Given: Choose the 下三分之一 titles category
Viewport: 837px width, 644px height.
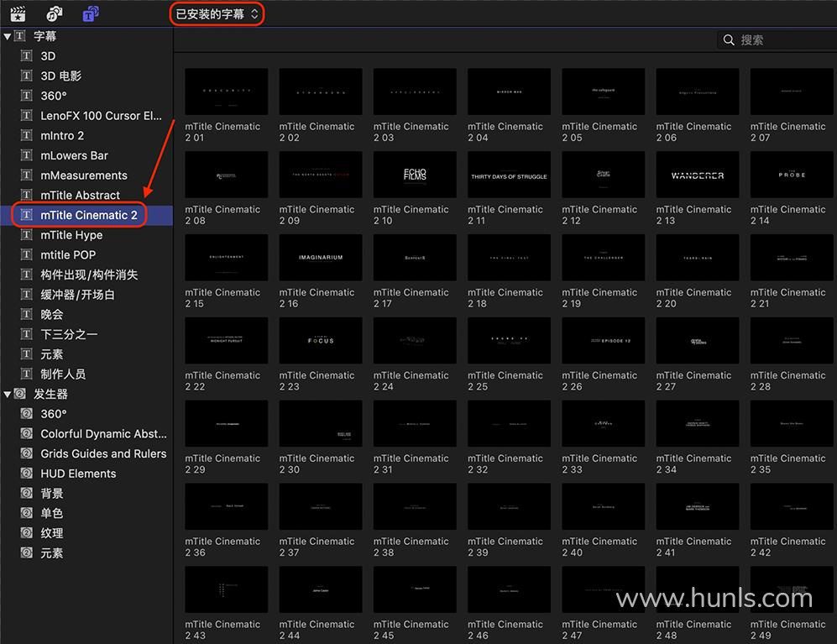Looking at the screenshot, I should (69, 335).
